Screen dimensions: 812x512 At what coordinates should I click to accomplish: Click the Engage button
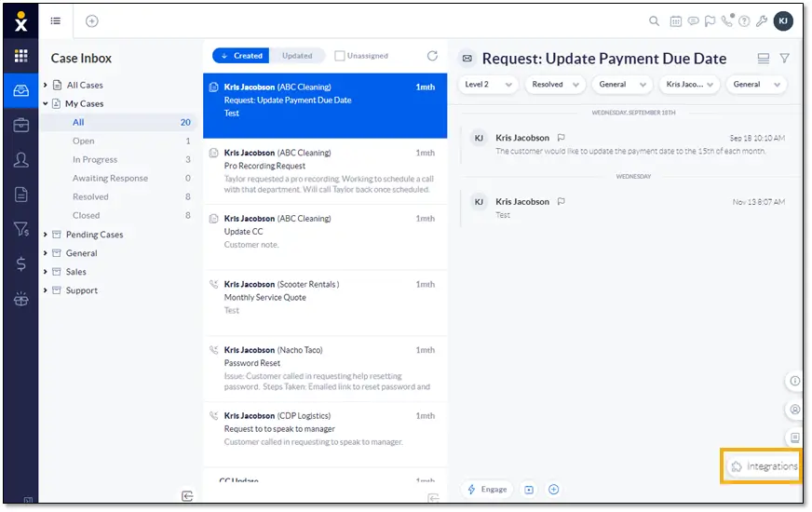tap(487, 490)
